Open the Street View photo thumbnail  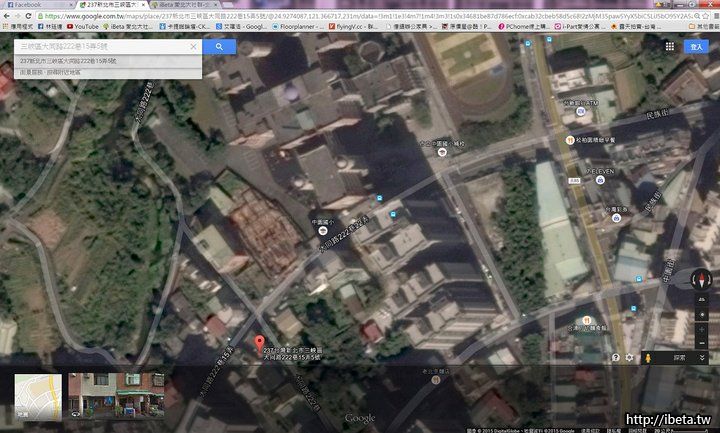coord(116,395)
